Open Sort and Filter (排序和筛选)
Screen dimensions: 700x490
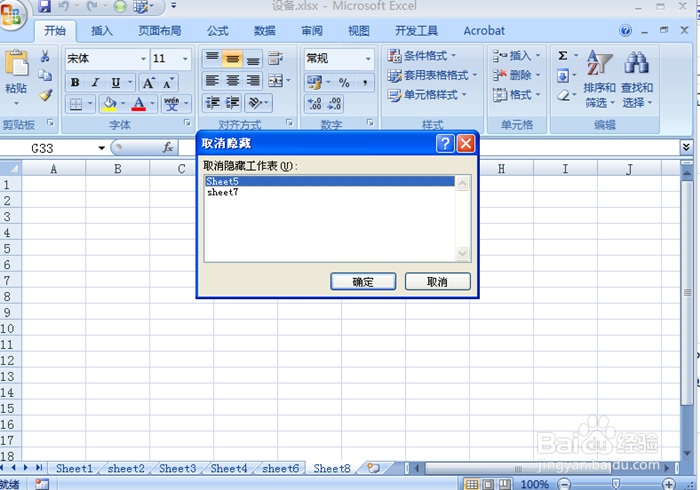pyautogui.click(x=599, y=79)
